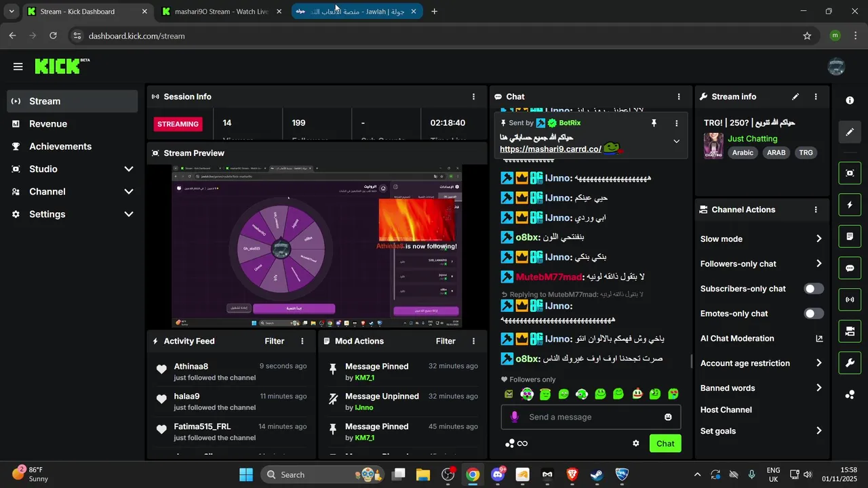Open chat settings gear icon
Image resolution: width=868 pixels, height=488 pixels.
coord(636,443)
